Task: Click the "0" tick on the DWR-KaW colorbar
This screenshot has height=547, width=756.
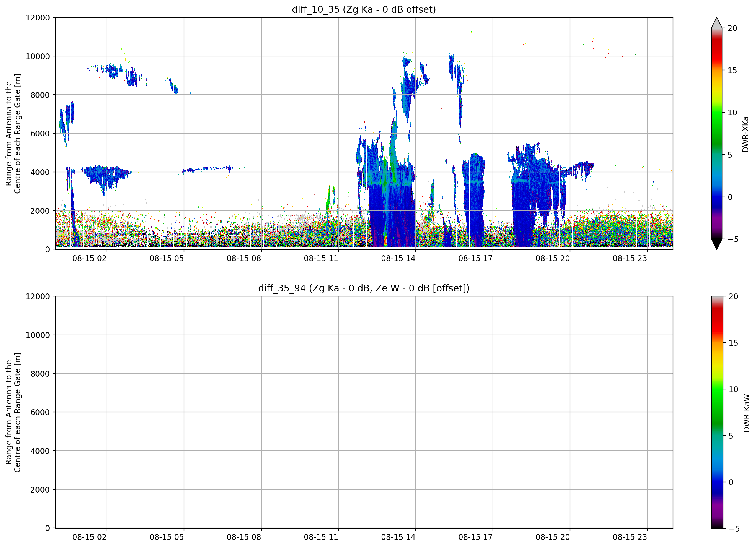Action: pos(731,482)
